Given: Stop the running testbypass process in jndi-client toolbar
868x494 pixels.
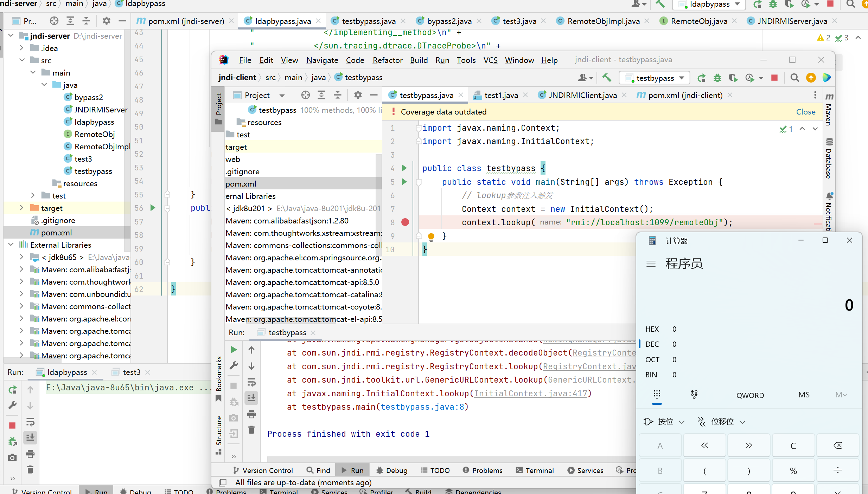Looking at the screenshot, I should click(x=774, y=78).
